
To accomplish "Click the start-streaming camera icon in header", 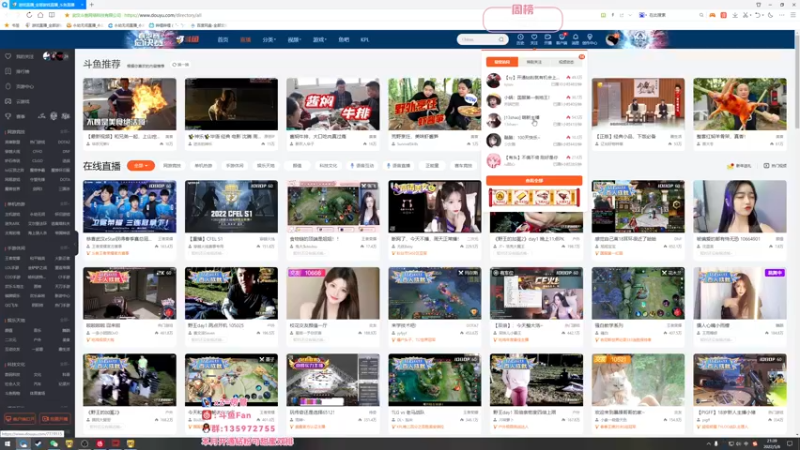I will pyautogui.click(x=547, y=37).
